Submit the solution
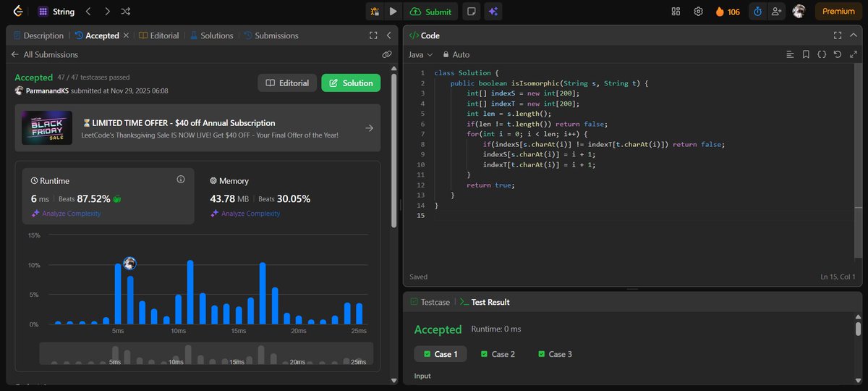Image resolution: width=868 pixels, height=391 pixels. [430, 12]
